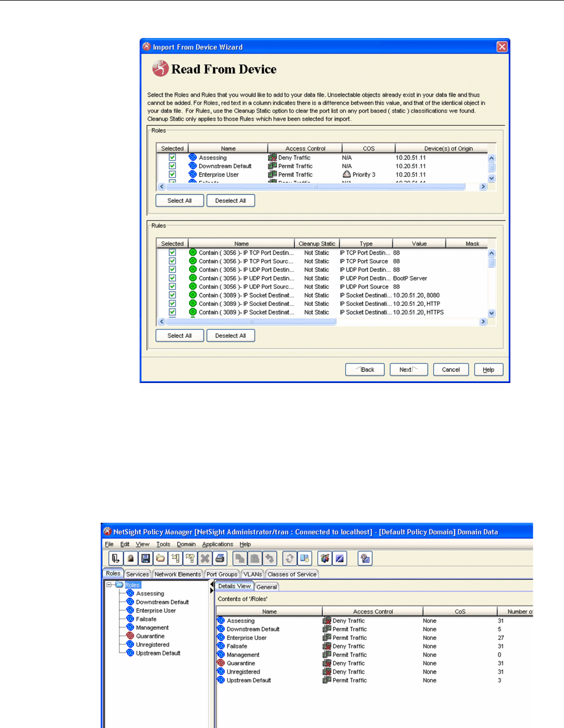This screenshot has width=564, height=728.
Task: Click the paste clipboard toolbar icon
Action: coord(255,559)
